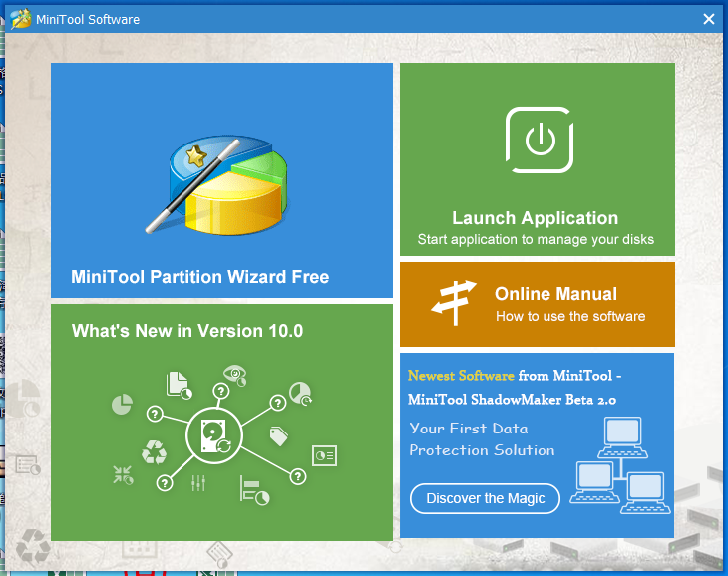Click How to use the software text
728x576 pixels.
click(x=570, y=316)
